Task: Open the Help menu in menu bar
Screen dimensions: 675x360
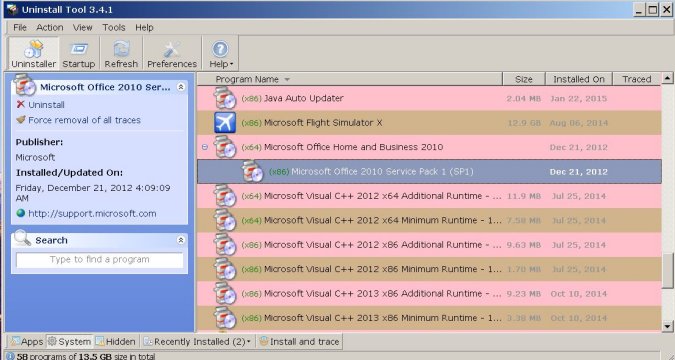Action: 144,27
